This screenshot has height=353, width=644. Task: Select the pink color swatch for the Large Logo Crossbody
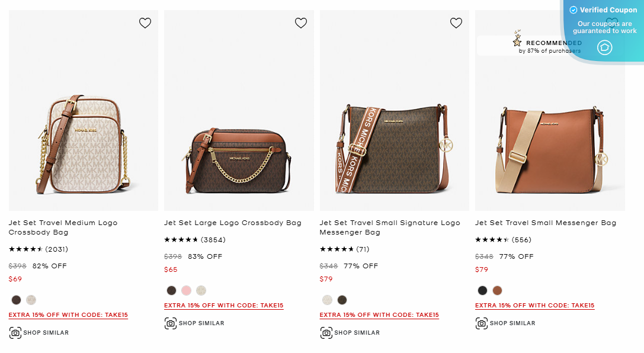pos(186,290)
